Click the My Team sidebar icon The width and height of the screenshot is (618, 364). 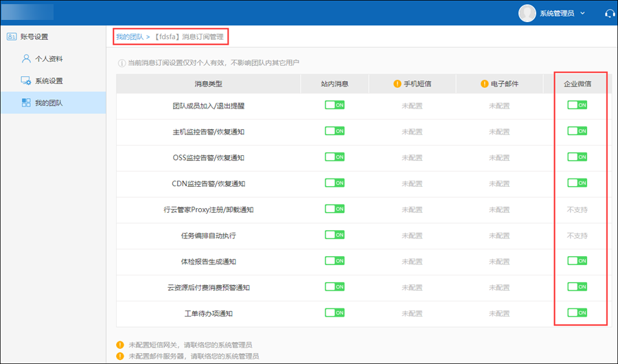click(x=26, y=103)
